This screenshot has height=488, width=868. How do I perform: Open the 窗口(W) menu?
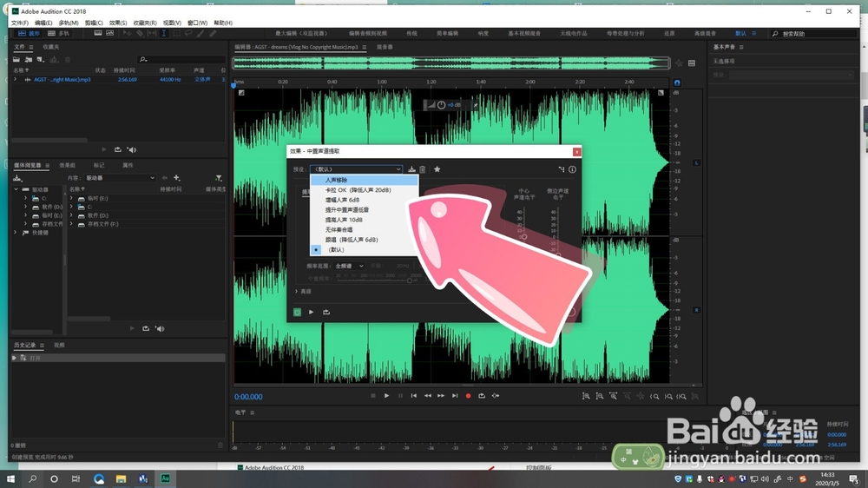tap(197, 23)
